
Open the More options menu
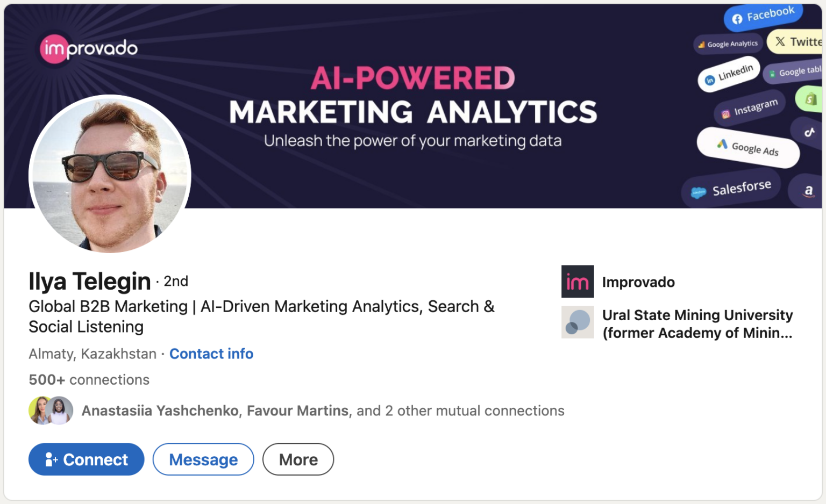point(298,459)
